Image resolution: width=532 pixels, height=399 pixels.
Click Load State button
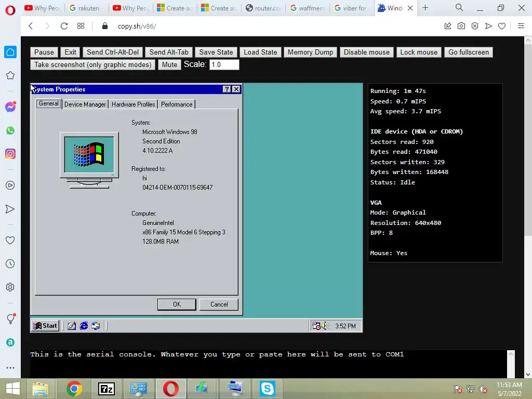261,52
